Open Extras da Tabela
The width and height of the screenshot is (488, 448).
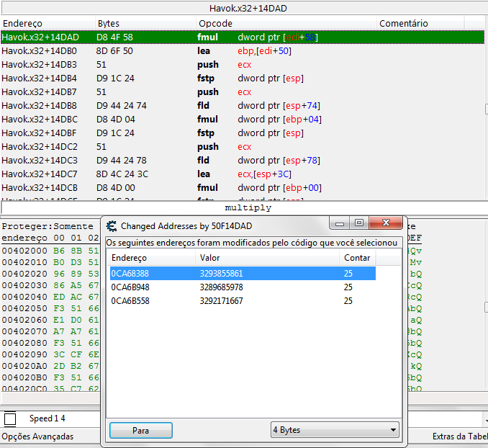point(459,436)
